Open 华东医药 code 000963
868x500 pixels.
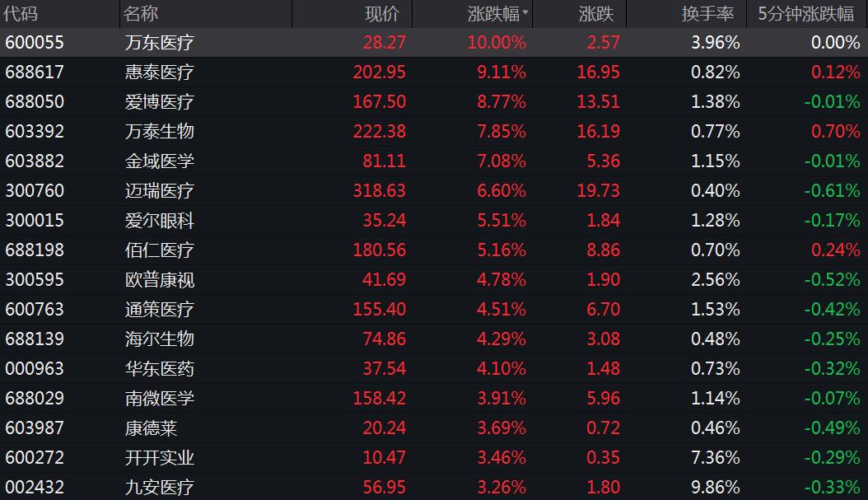[434, 368]
